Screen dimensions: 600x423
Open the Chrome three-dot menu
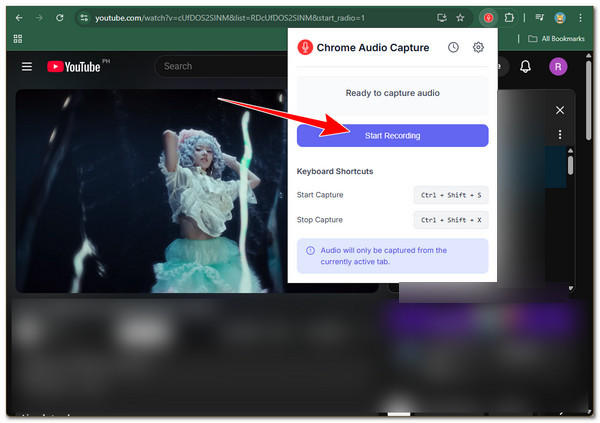[x=580, y=18]
